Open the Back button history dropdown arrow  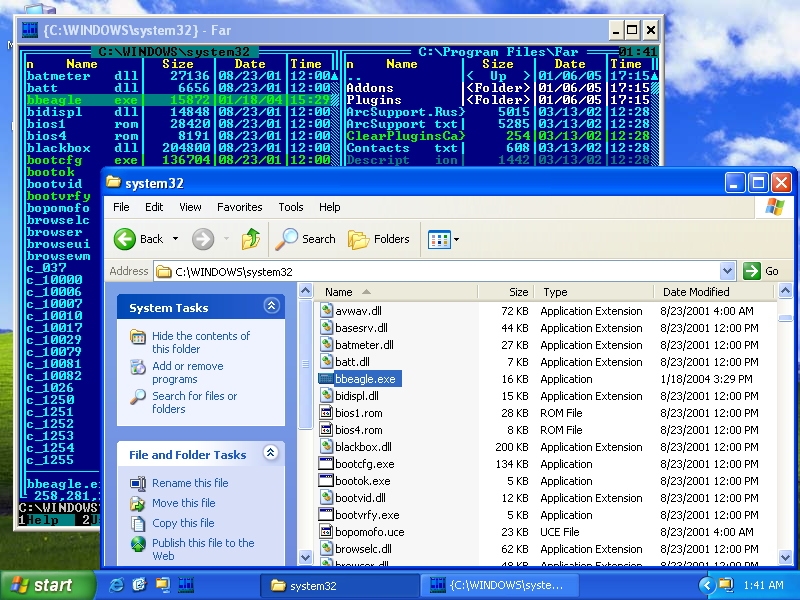[175, 239]
